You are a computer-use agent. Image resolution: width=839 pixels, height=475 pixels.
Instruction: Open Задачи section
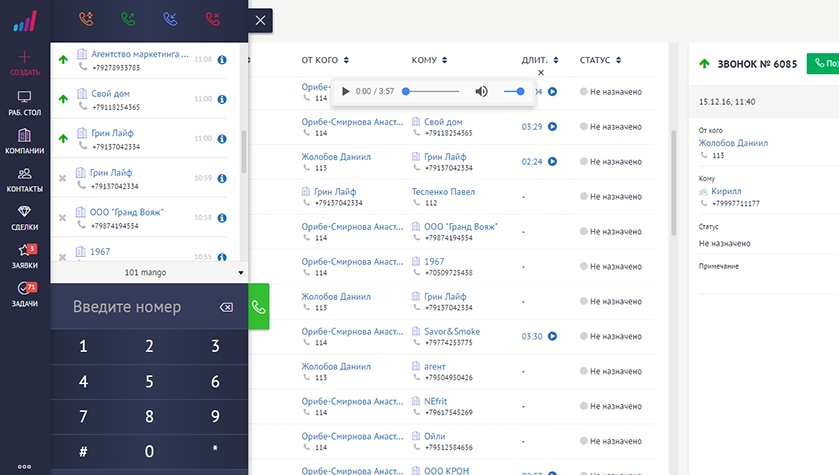[25, 294]
